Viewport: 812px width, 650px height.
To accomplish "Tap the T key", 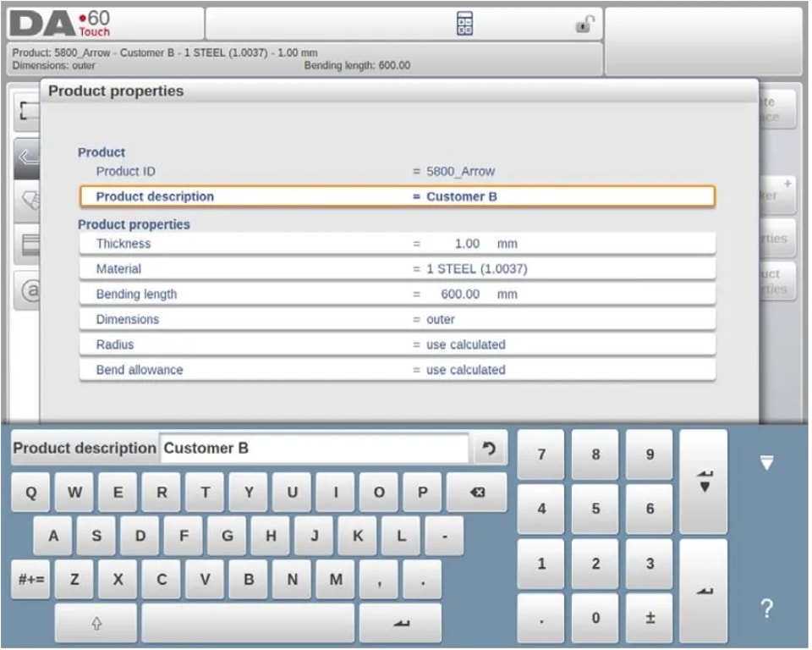I will point(205,493).
